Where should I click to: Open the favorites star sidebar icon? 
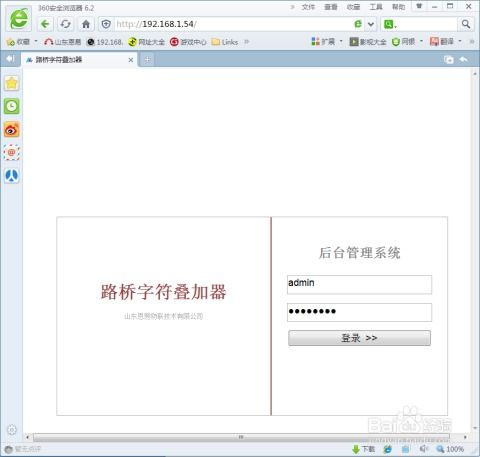[12, 83]
